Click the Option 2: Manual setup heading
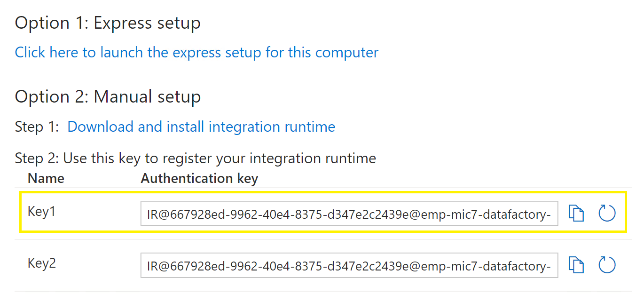644x302 pixels. click(108, 96)
